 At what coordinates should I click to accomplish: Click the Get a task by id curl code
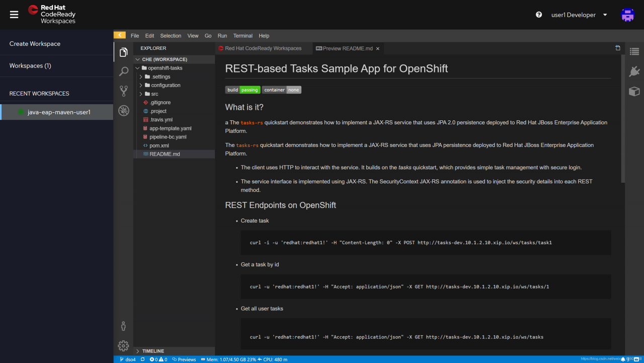pyautogui.click(x=426, y=286)
